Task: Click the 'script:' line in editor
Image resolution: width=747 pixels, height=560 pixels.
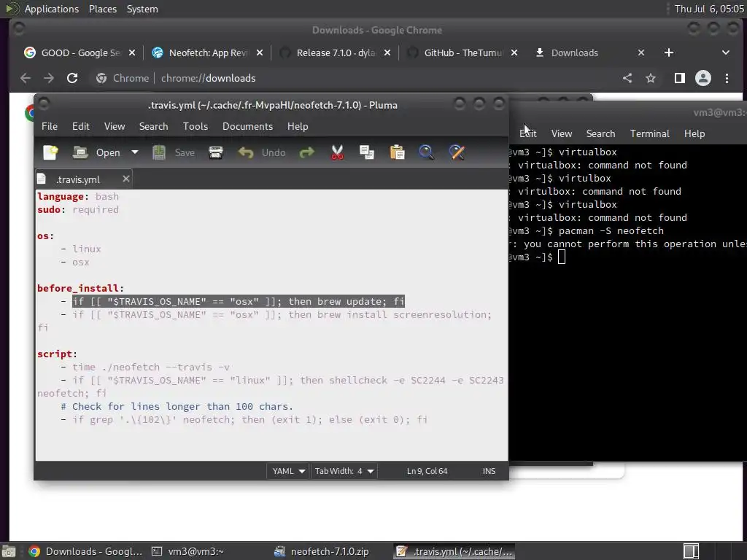Action: pyautogui.click(x=57, y=354)
